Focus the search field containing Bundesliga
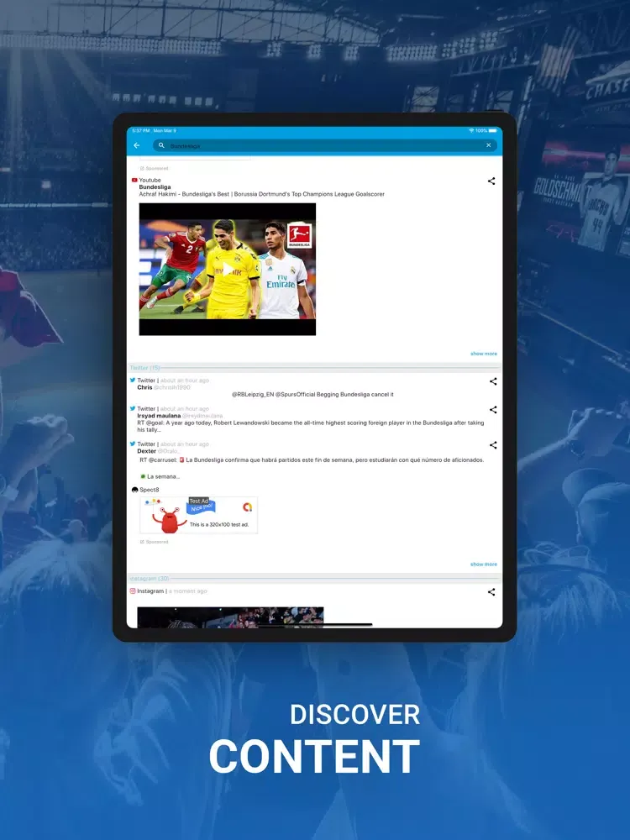This screenshot has height=840, width=630. pyautogui.click(x=319, y=145)
